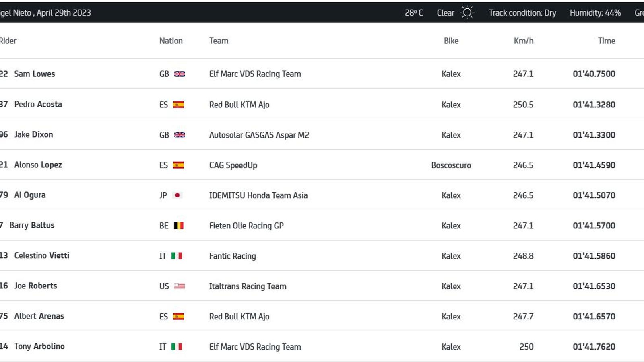Select the US flag next to Joe Roberts

pos(179,286)
